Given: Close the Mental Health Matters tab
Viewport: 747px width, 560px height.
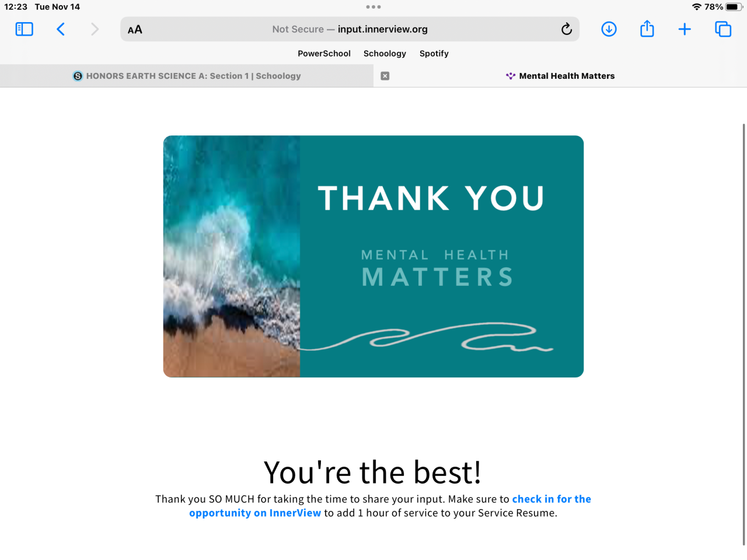Looking at the screenshot, I should tap(385, 76).
